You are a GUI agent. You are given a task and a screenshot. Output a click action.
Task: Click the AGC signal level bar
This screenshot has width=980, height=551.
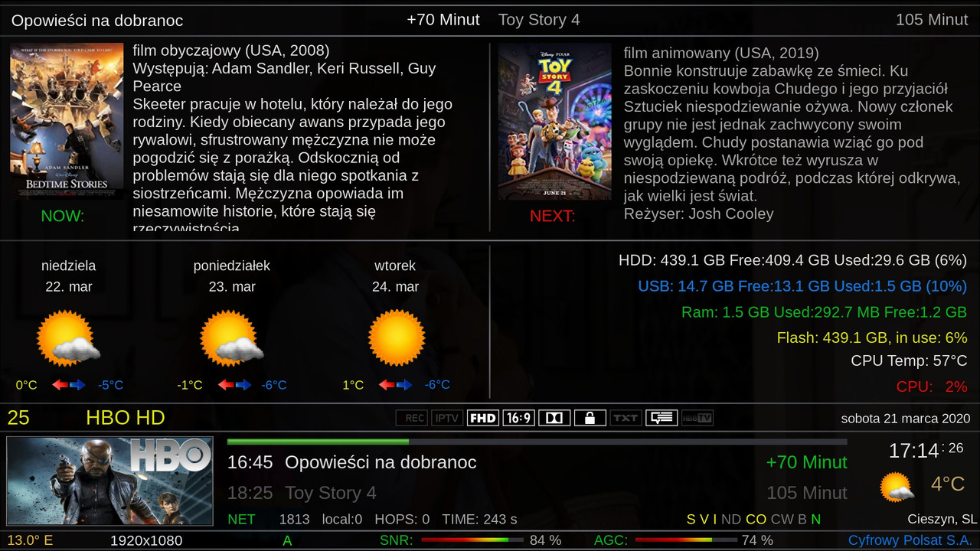686,540
